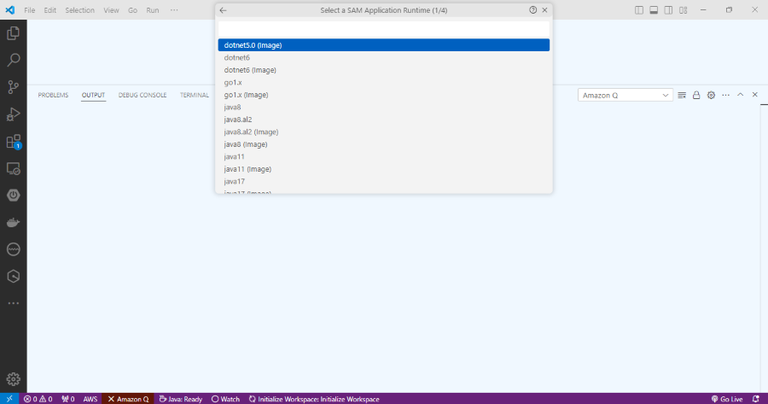Open the Amazon Q hexagon icon

tap(13, 276)
